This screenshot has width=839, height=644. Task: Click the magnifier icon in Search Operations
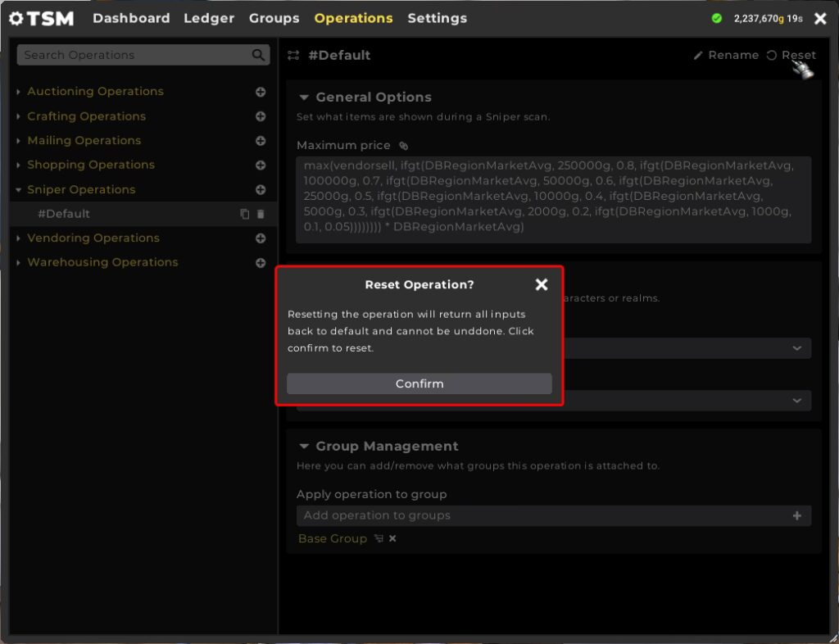tap(258, 55)
